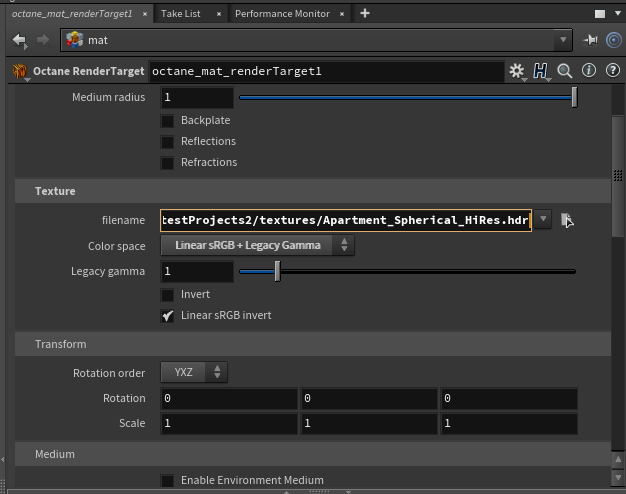
Task: Check Enable Environment Medium
Action: point(167,480)
